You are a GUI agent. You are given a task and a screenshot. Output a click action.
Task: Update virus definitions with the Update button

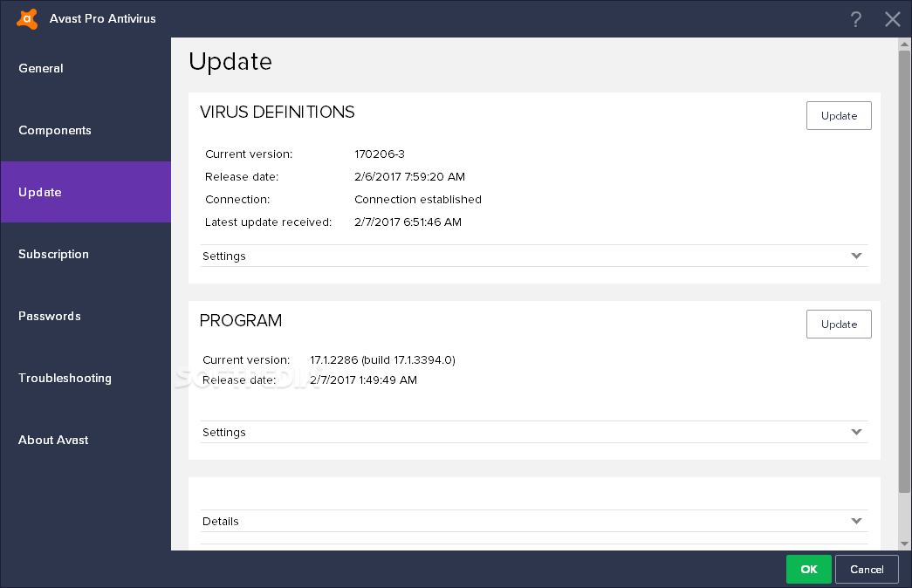[x=839, y=116]
